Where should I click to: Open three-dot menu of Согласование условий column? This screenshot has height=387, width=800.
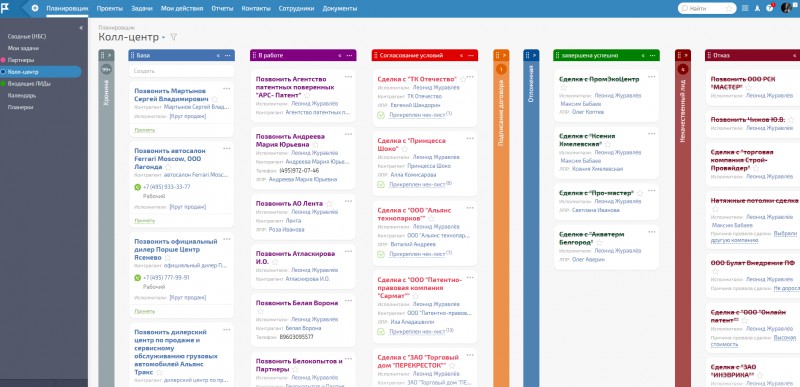[471, 55]
